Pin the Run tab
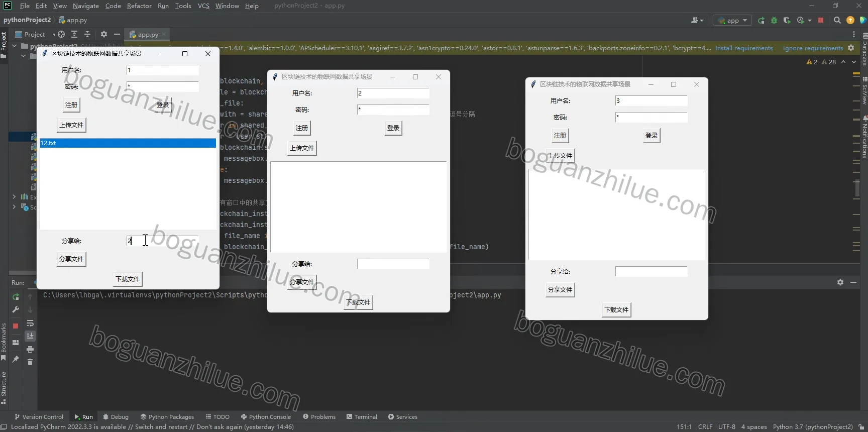Viewport: 868px width, 432px height. (16, 359)
